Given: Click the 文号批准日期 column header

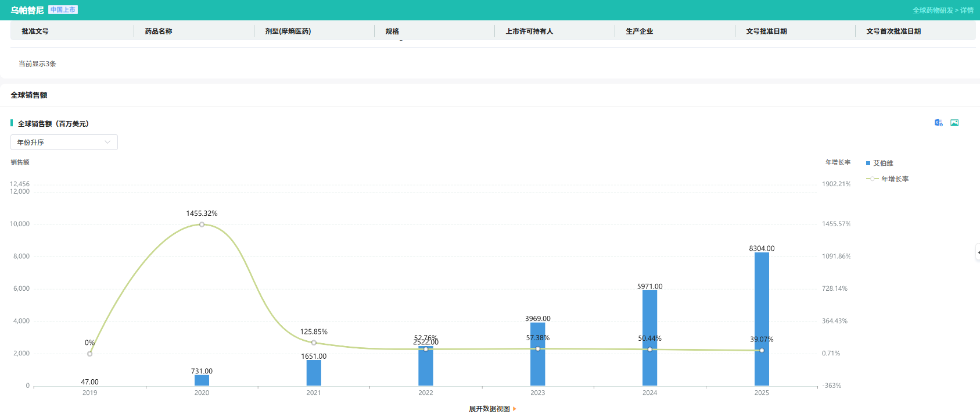Looking at the screenshot, I should 766,31.
